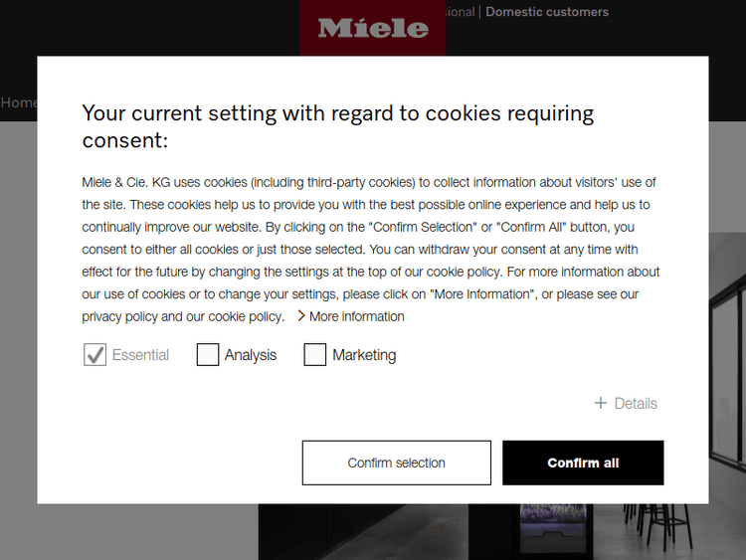
Task: Expand the Details section
Action: coord(635,403)
